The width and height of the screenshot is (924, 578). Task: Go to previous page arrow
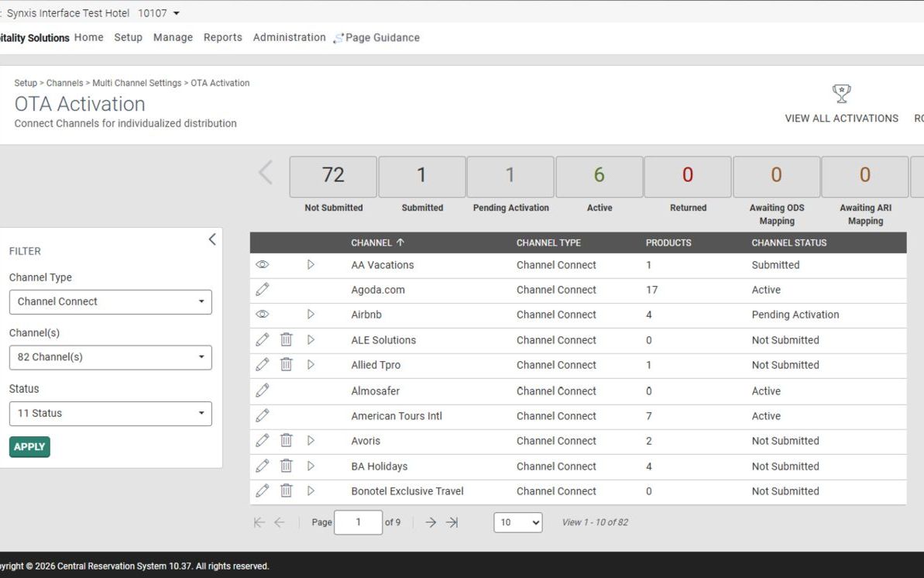pos(280,522)
